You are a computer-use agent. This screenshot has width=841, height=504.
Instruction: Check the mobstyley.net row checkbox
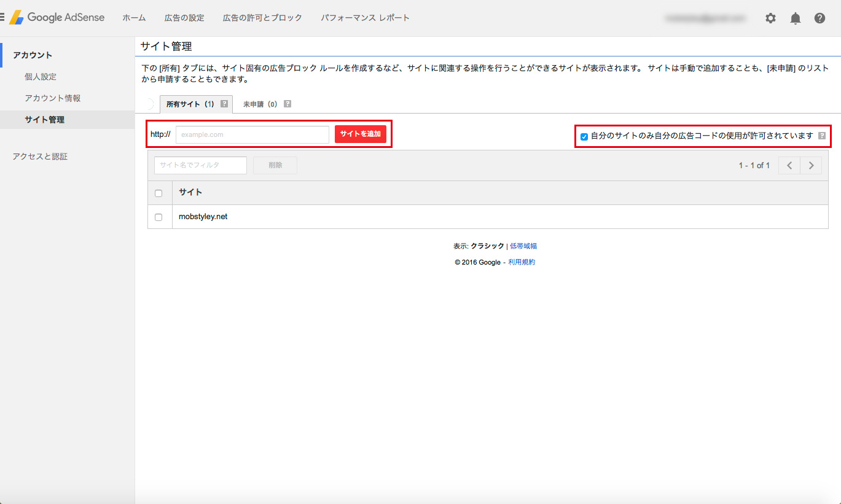[x=158, y=217]
